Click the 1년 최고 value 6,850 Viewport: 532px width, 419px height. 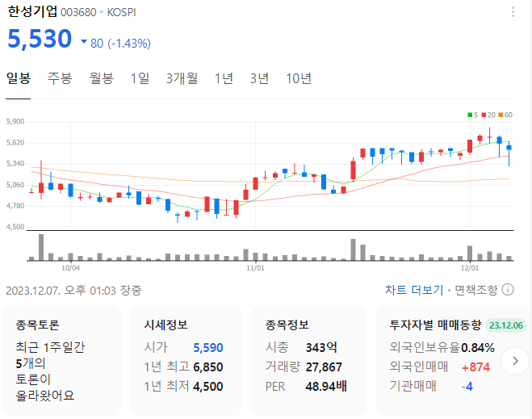click(208, 367)
